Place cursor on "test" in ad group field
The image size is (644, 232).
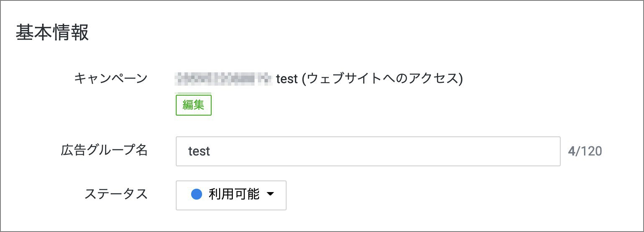[x=199, y=151]
